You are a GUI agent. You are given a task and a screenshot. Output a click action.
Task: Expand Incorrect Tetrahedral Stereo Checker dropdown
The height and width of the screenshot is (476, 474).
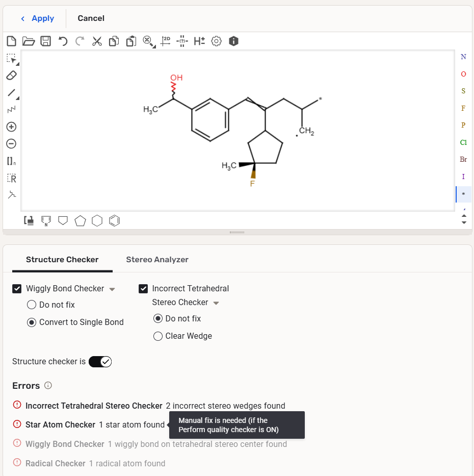pos(216,303)
